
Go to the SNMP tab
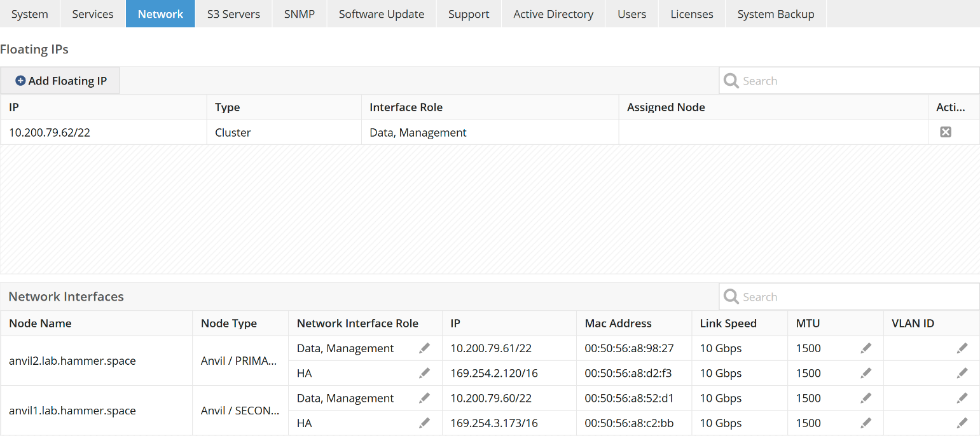(300, 14)
